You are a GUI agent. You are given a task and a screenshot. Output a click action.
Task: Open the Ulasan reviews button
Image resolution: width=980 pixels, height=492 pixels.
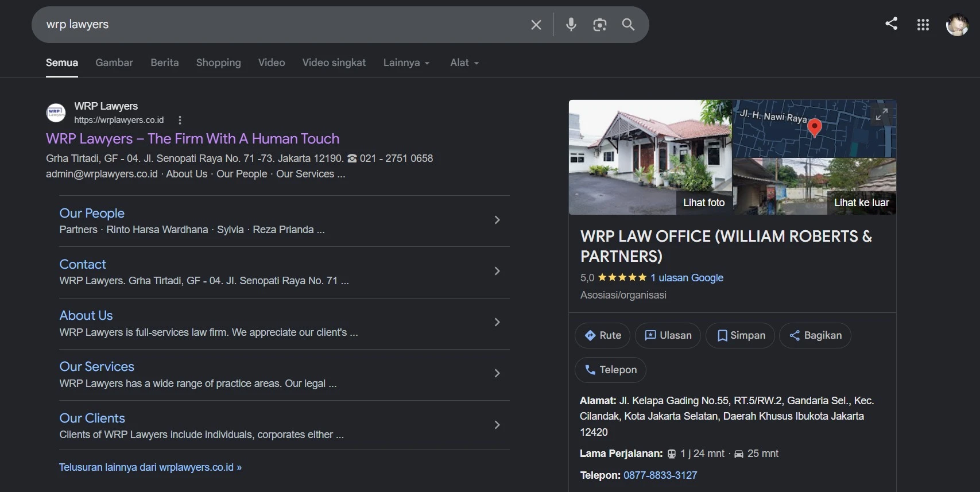(668, 335)
